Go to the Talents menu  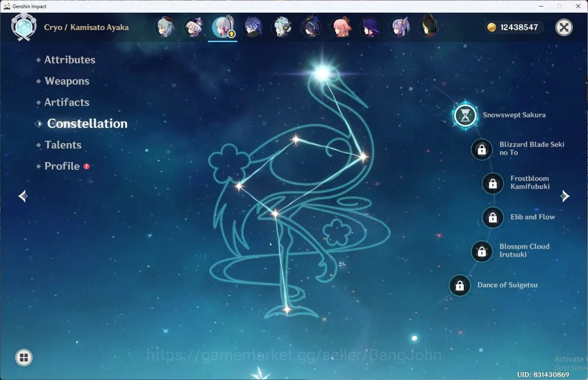(63, 145)
